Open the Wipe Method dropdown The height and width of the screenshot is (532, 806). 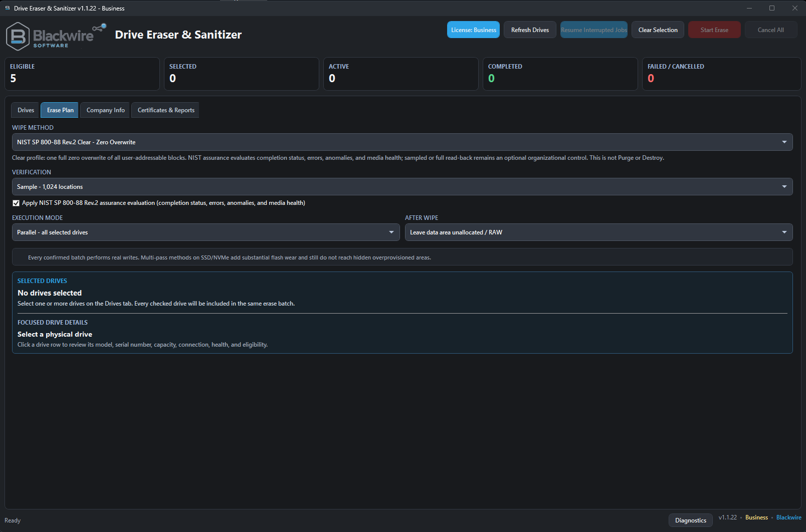click(x=402, y=142)
